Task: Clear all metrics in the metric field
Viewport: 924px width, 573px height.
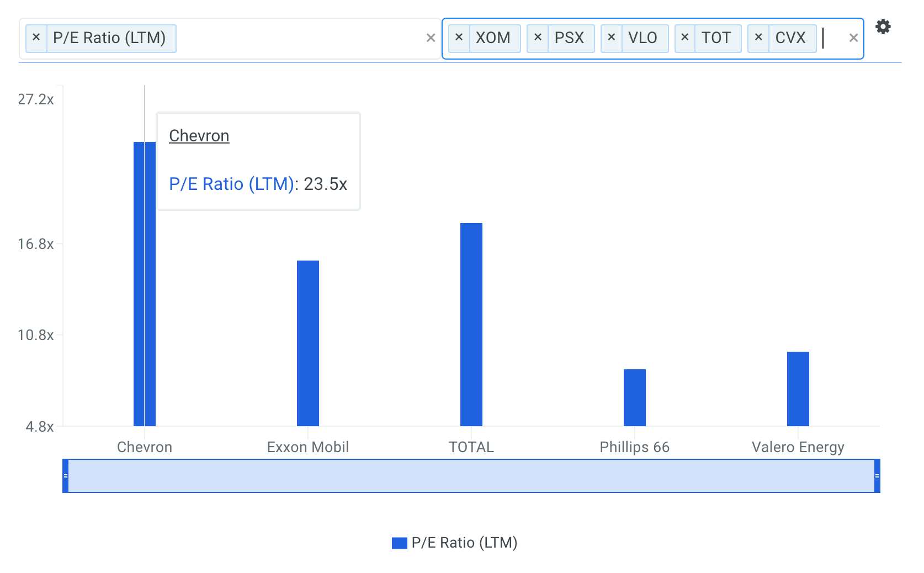Action: coord(431,38)
